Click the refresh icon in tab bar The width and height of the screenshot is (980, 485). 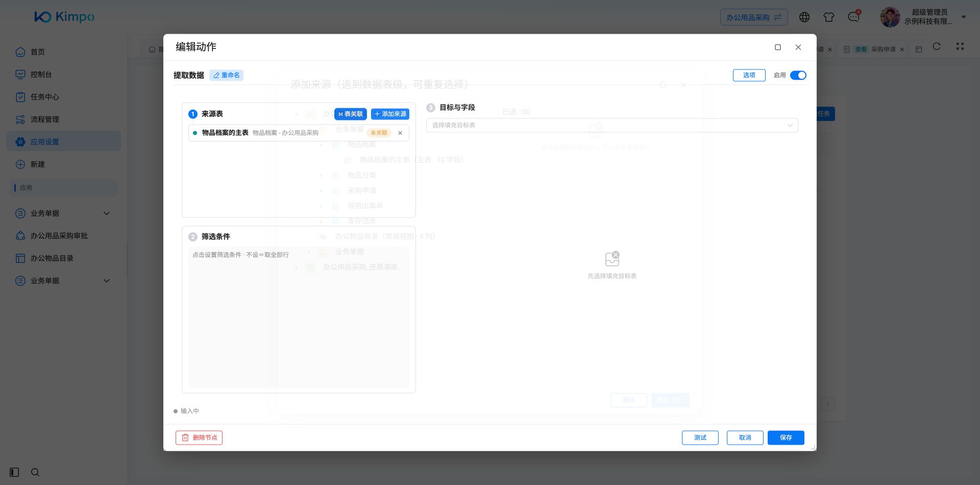coord(937,46)
